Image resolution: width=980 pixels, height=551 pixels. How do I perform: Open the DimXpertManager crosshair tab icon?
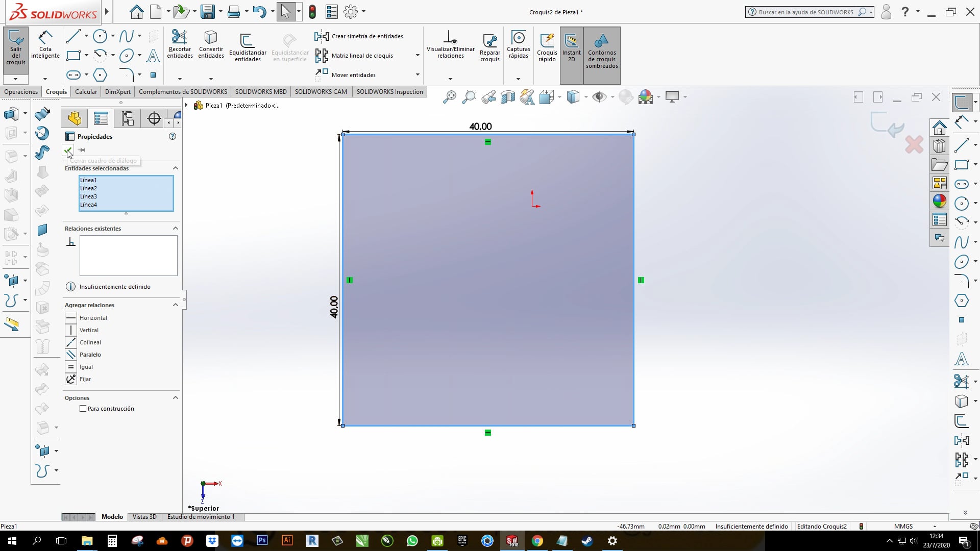click(154, 118)
